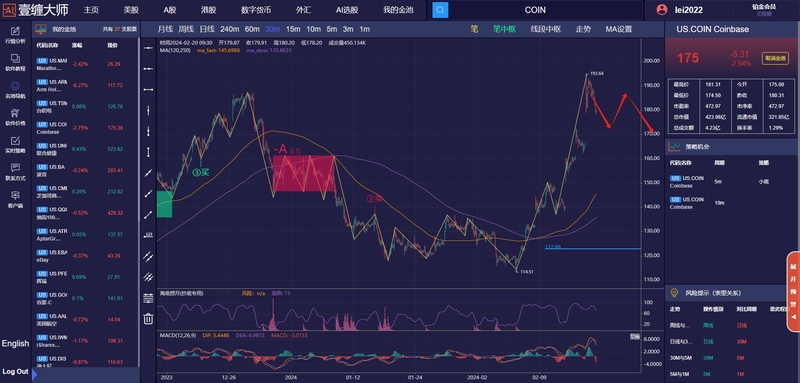Open the 港股 navigation item

coord(208,10)
